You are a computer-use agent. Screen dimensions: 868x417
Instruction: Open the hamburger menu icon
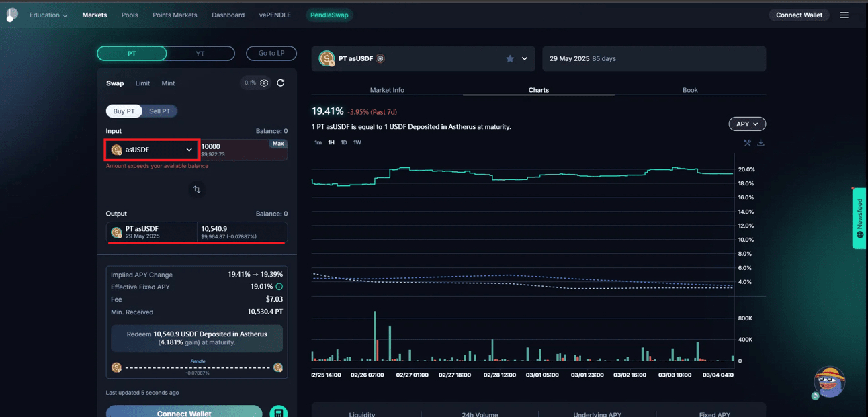[844, 15]
